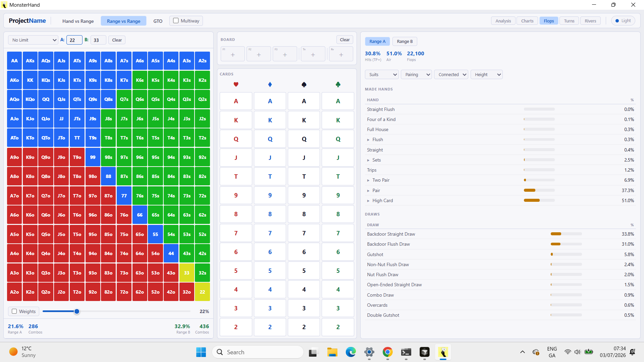
Task: Expand the Two Pair hand row
Action: tap(368, 180)
